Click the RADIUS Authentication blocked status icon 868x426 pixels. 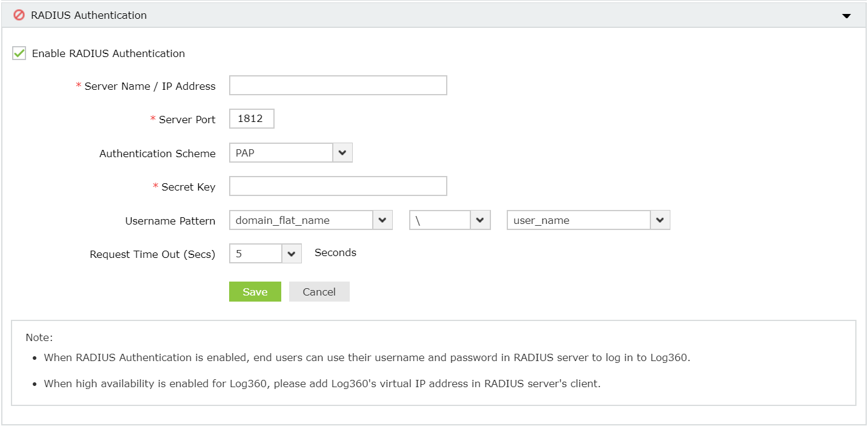click(18, 15)
